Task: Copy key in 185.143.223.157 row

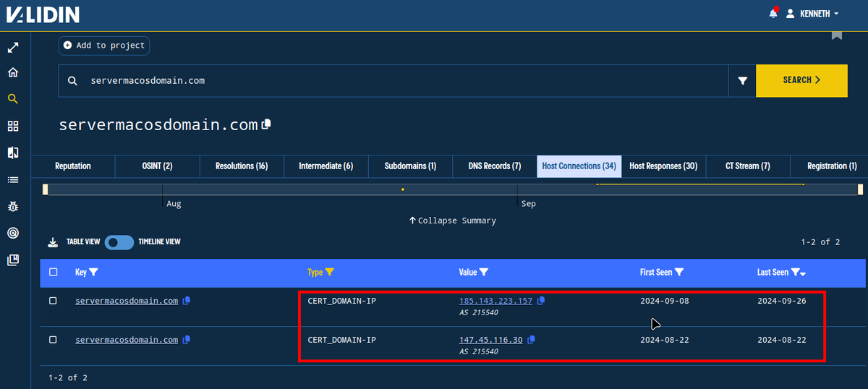Action: point(187,301)
